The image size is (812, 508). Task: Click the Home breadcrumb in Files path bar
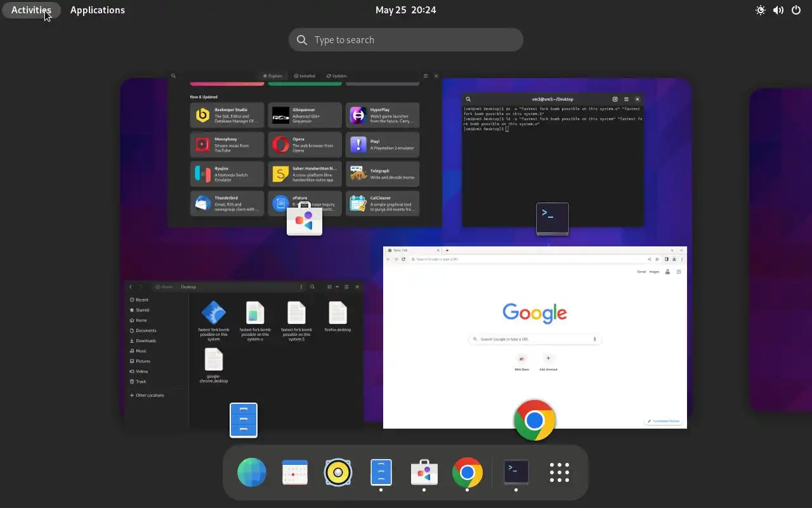pos(164,287)
